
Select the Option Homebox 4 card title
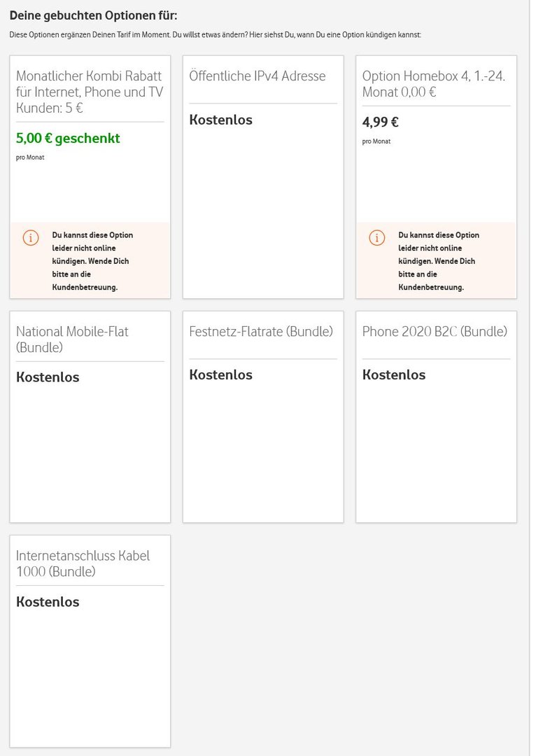pyautogui.click(x=434, y=84)
